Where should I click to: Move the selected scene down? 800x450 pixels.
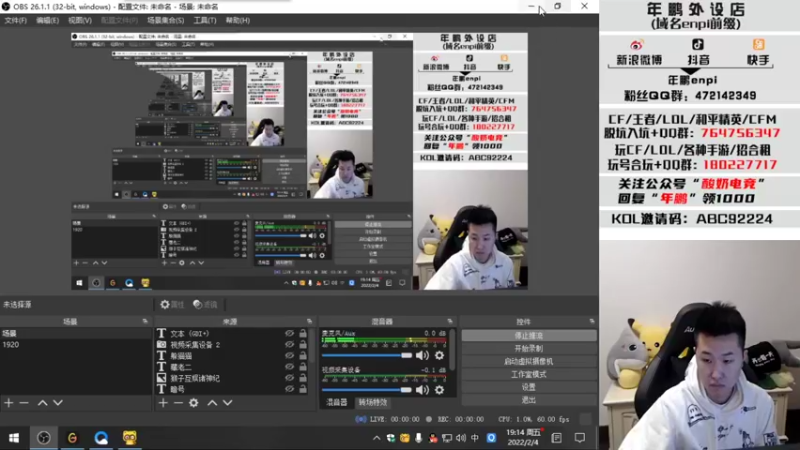point(58,403)
